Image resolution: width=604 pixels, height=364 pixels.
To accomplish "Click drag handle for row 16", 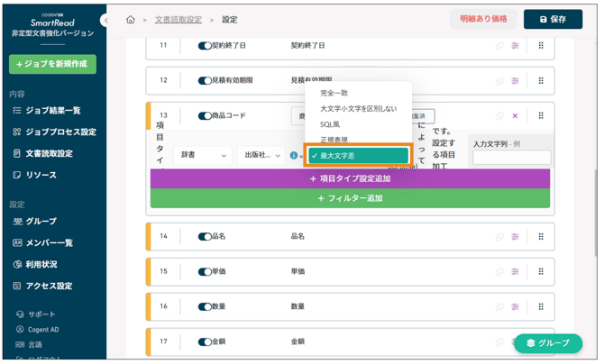I will pyautogui.click(x=541, y=306).
